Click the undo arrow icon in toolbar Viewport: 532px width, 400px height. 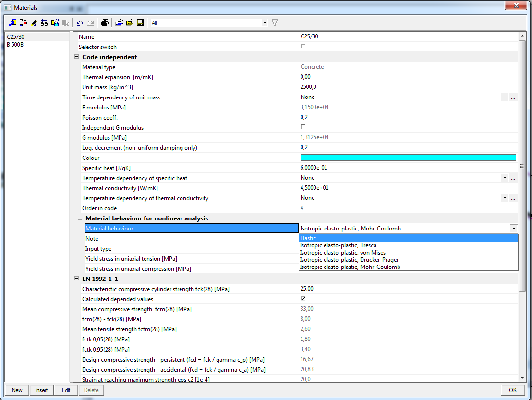pyautogui.click(x=80, y=23)
